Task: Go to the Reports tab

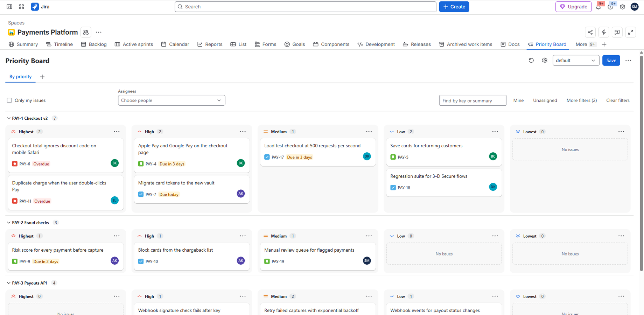Action: [210, 44]
